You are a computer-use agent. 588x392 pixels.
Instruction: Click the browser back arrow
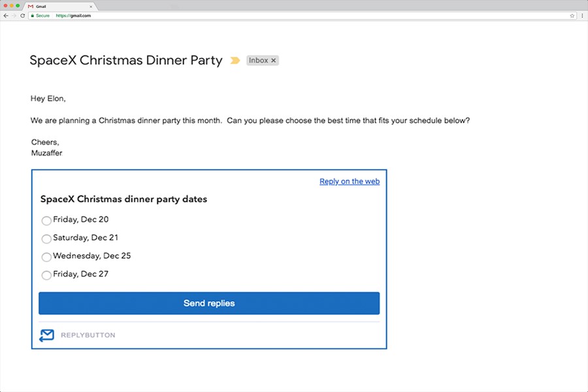6,16
